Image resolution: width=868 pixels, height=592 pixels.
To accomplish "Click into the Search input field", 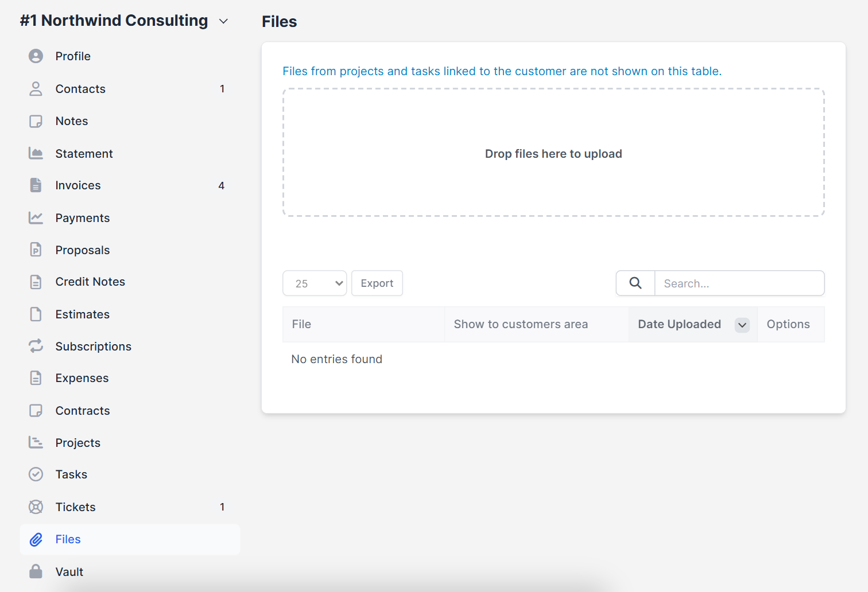I will (x=739, y=283).
